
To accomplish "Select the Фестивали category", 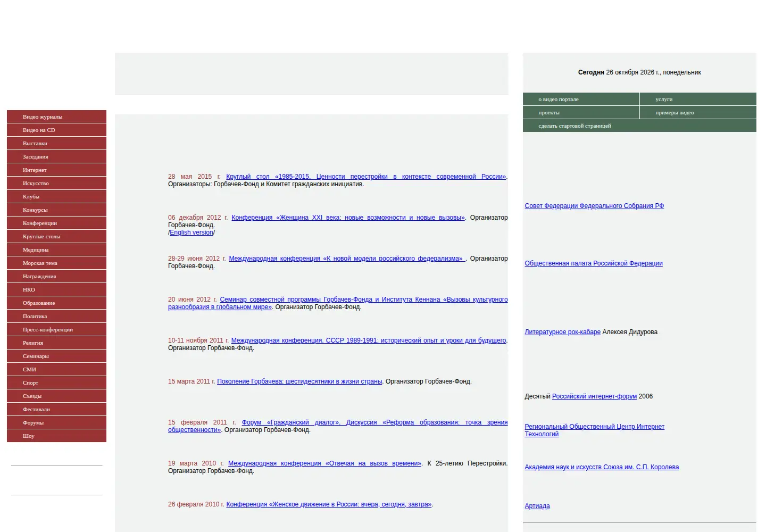I will click(x=56, y=409).
